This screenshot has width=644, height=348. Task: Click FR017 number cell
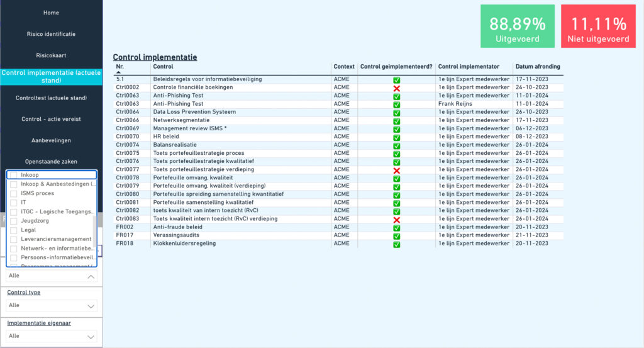tap(125, 235)
